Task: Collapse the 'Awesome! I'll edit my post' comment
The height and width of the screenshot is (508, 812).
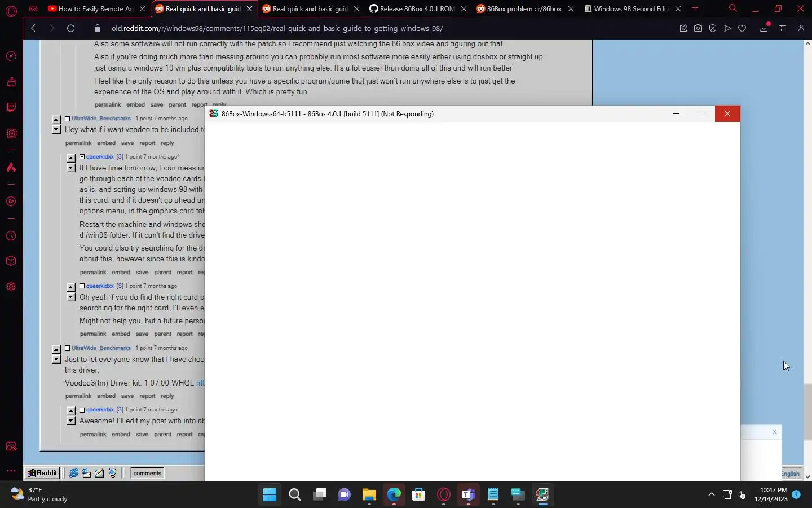Action: 82,410
